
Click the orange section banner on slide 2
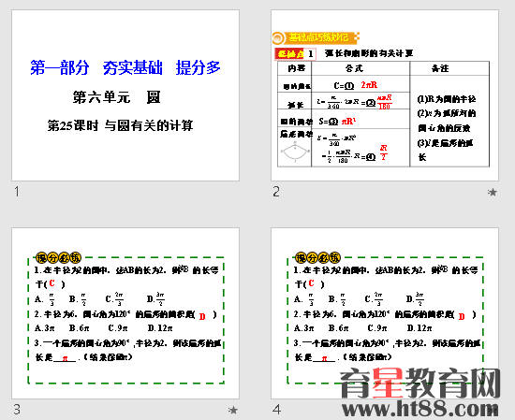(x=316, y=37)
